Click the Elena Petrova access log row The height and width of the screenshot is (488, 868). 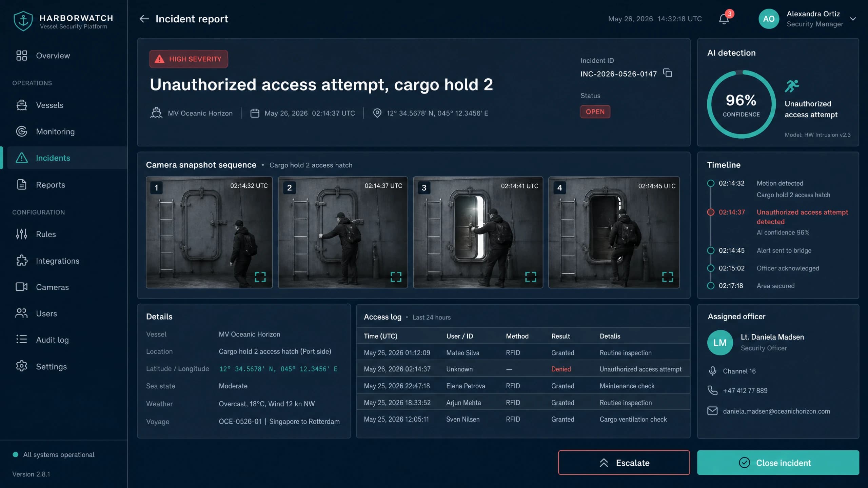[523, 386]
